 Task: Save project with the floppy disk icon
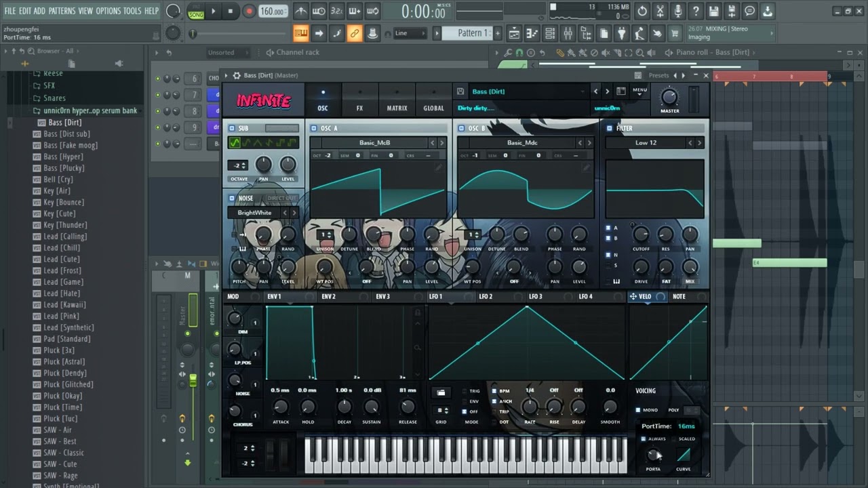pos(713,11)
